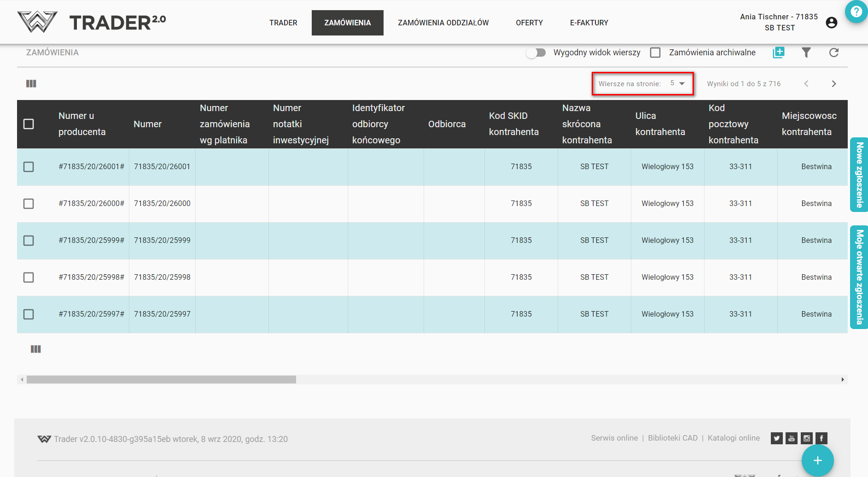Image resolution: width=868 pixels, height=477 pixels.
Task: Switch to the Zamówienia oddziałów tab
Action: (x=443, y=23)
